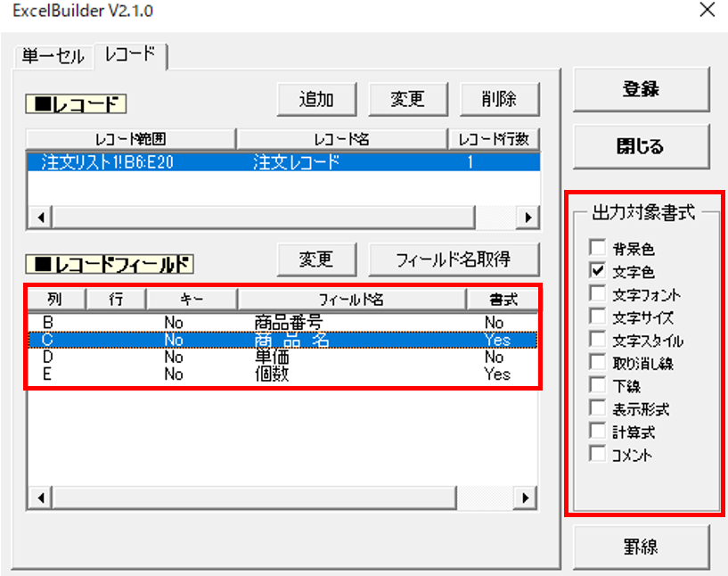Click column letter B in field list
This screenshot has width=728, height=576.
click(47, 323)
